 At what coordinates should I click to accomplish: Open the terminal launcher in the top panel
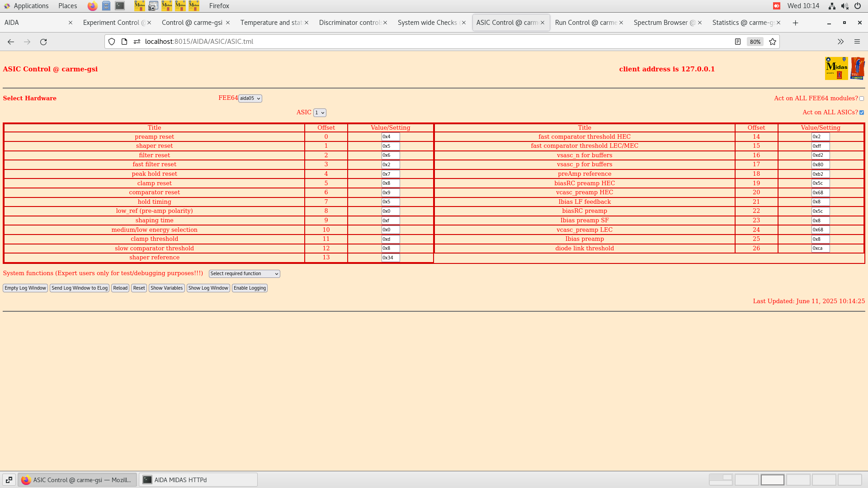tap(120, 6)
